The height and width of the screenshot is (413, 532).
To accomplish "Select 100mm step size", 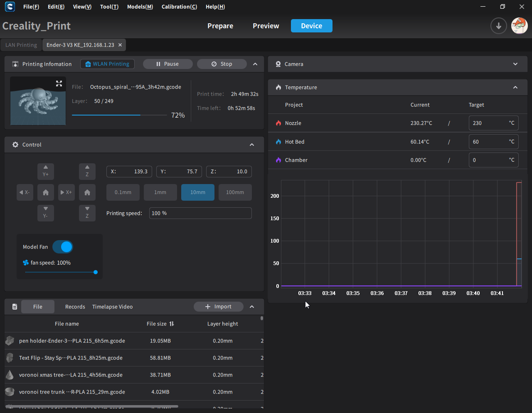I will click(x=235, y=192).
